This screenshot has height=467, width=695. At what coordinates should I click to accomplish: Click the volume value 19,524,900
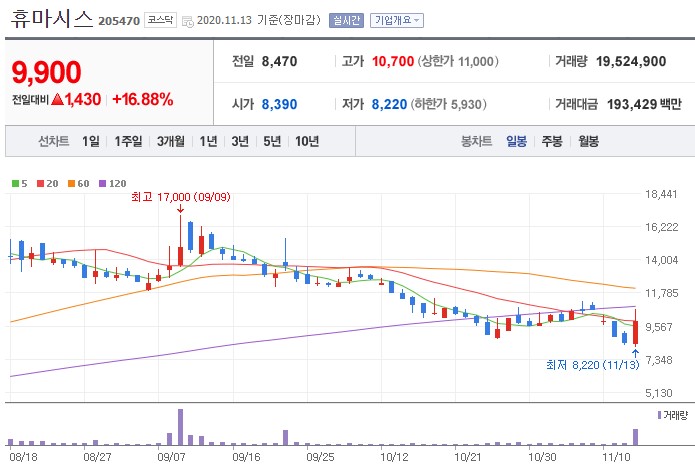[631, 61]
